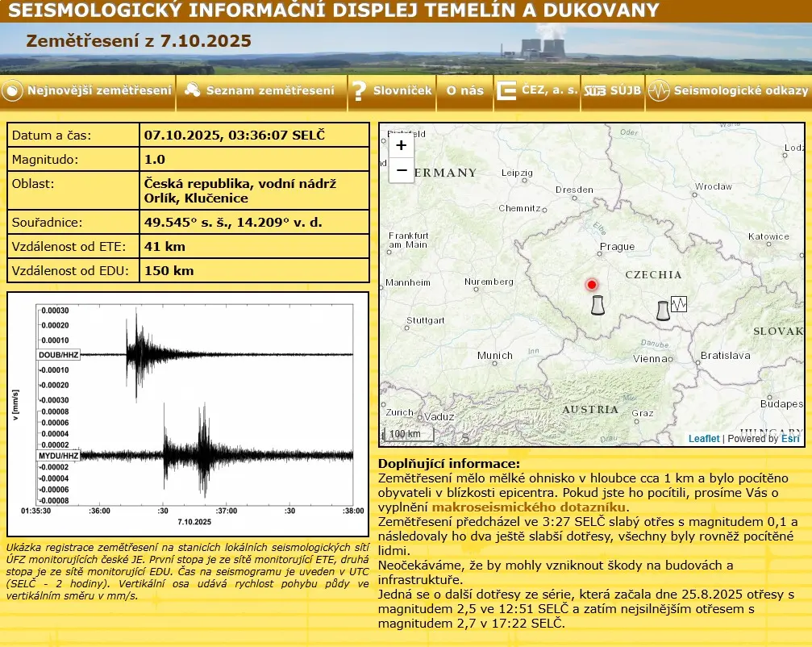Follow the Esri attribution link
The height and width of the screenshot is (647, 812).
coord(790,439)
